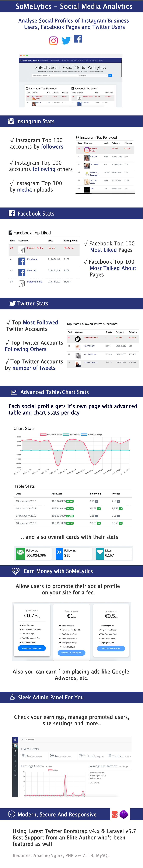Select the My Account nav item
The image size is (143, 868).
[x=93, y=61]
